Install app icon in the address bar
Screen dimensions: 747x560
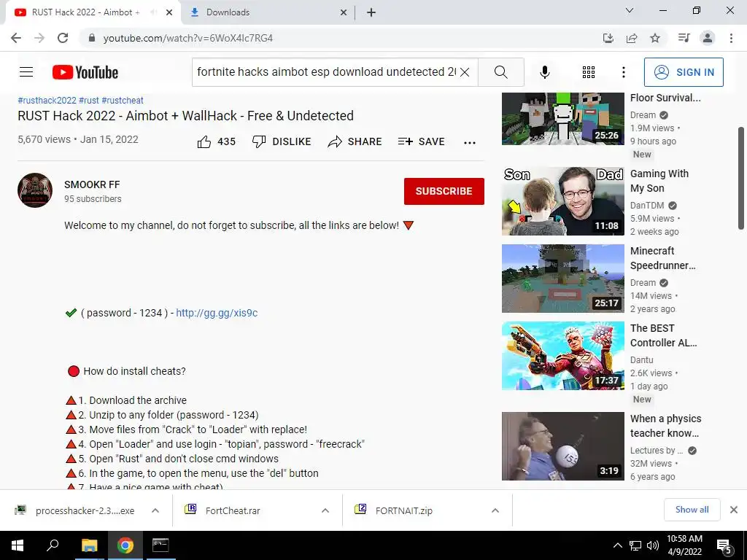pos(608,38)
